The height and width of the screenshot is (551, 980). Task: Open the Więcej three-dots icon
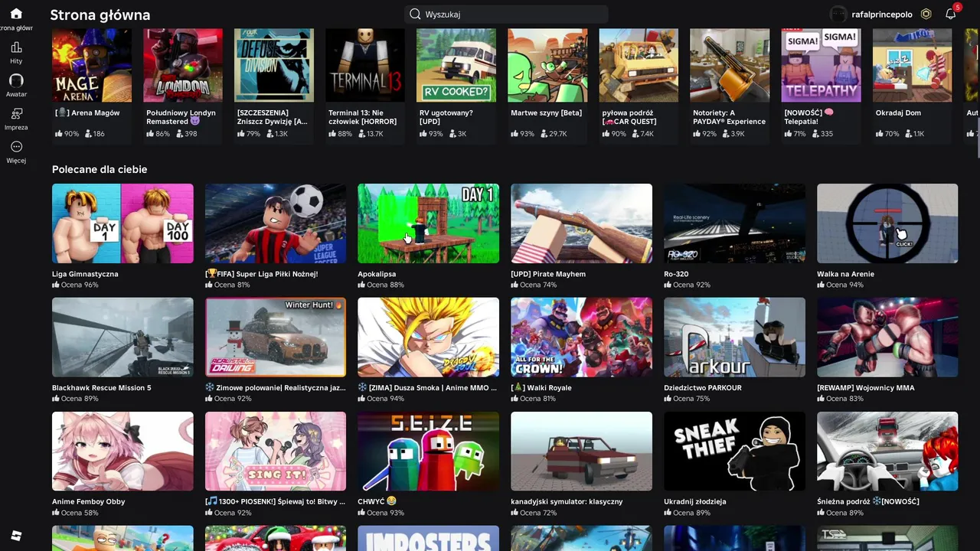tap(16, 147)
